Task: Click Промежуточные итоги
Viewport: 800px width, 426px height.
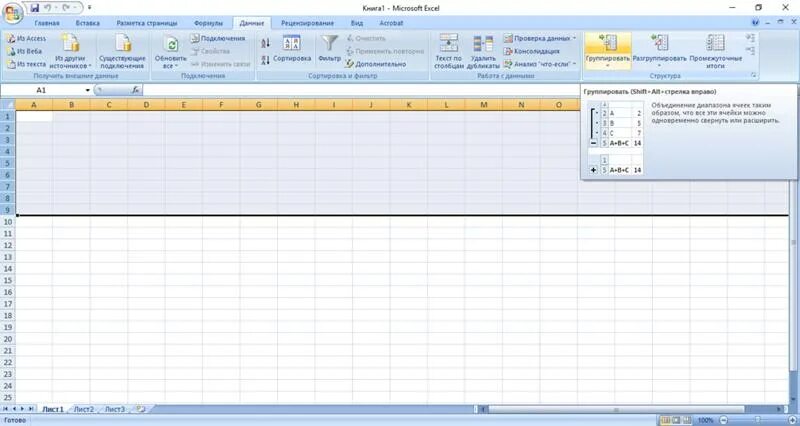Action: coord(715,52)
